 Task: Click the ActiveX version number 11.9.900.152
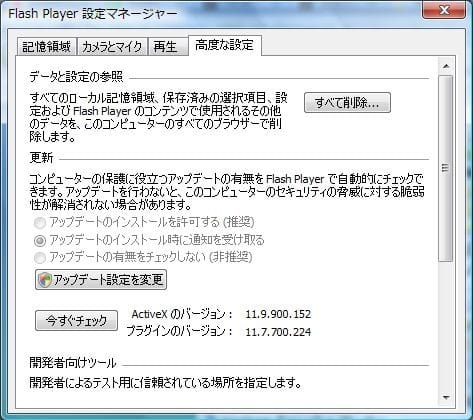[x=278, y=314]
